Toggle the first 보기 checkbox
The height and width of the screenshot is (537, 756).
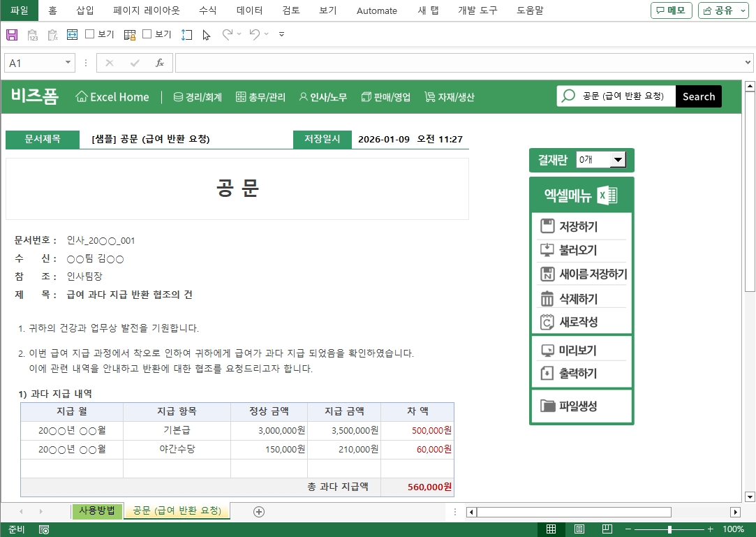[x=89, y=34]
